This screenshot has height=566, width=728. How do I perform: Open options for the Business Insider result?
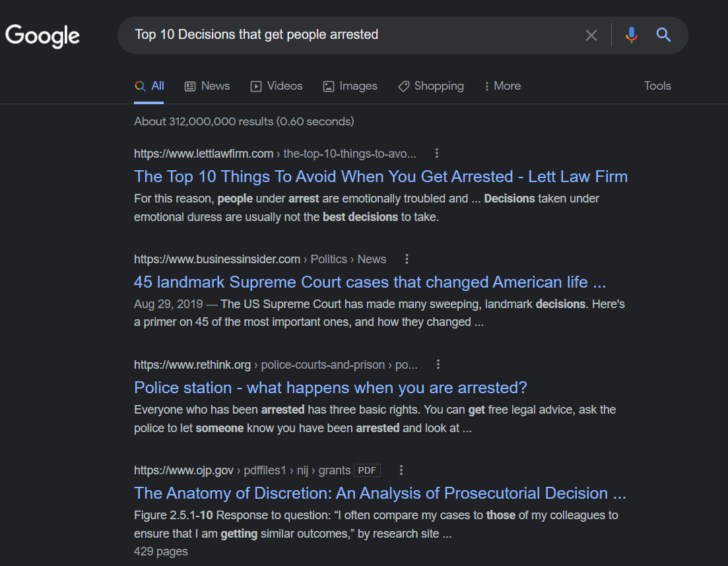click(x=407, y=259)
